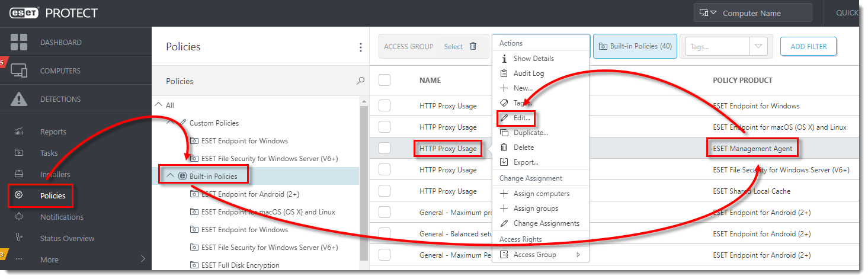Click trash icon next to Access Group Select
Viewport: 868px width, 279px height.
pyautogui.click(x=473, y=46)
